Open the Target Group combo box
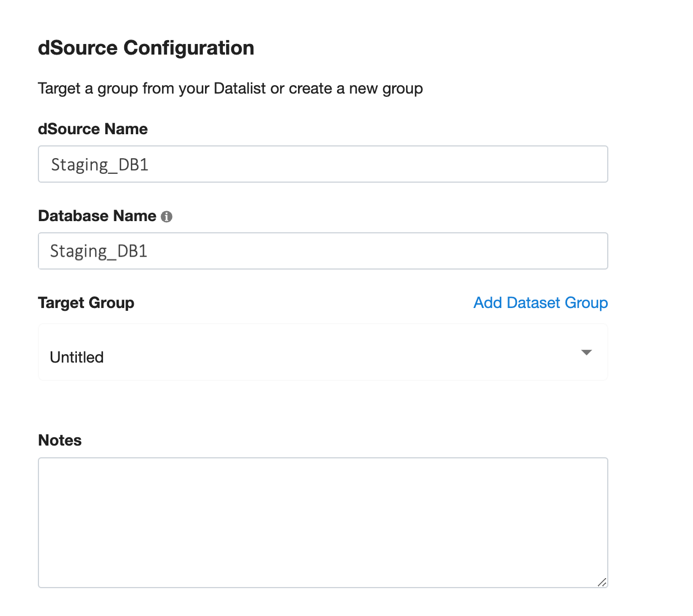The height and width of the screenshot is (616, 693). pos(323,353)
